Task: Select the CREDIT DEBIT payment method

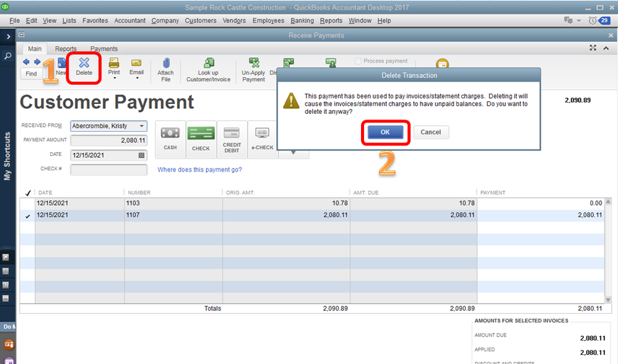Action: click(x=232, y=139)
